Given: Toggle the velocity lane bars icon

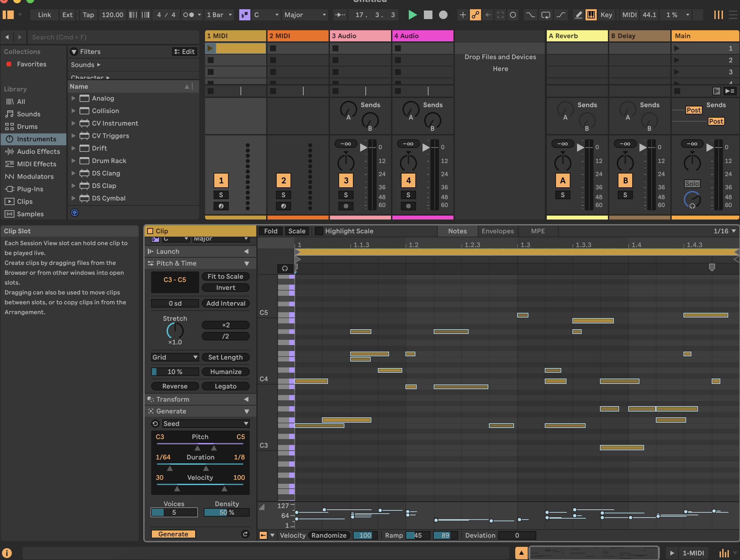Looking at the screenshot, I should [x=262, y=507].
